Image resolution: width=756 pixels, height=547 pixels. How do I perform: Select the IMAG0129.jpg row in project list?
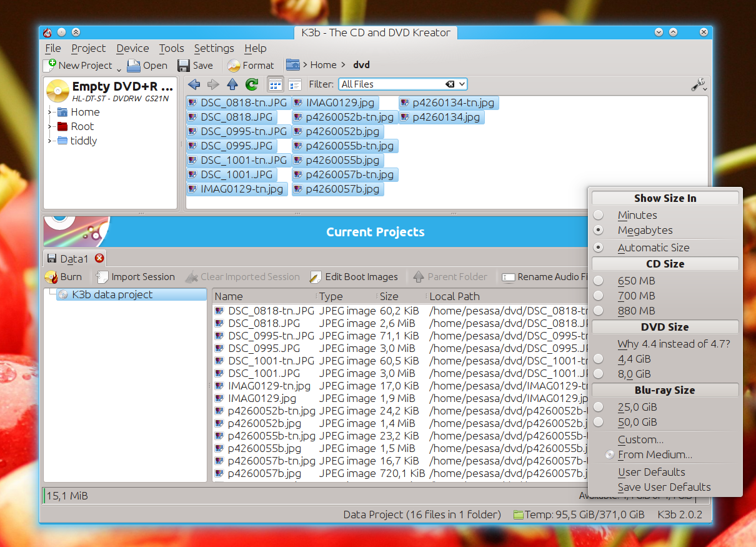click(x=400, y=398)
